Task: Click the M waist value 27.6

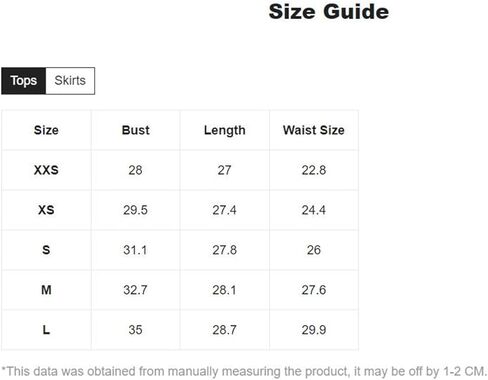Action: (314, 290)
